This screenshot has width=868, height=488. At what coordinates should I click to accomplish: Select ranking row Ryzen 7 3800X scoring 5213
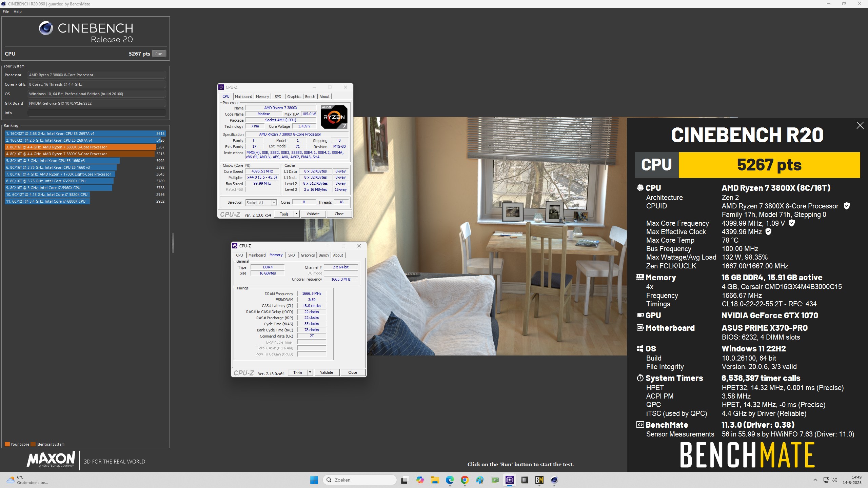tap(85, 154)
